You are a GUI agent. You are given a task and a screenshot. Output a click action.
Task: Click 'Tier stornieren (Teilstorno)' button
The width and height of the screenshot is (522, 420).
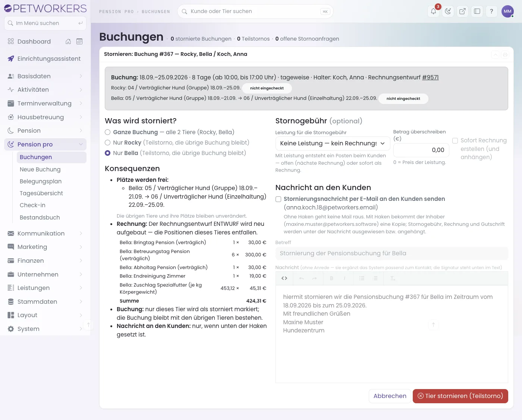click(x=460, y=396)
